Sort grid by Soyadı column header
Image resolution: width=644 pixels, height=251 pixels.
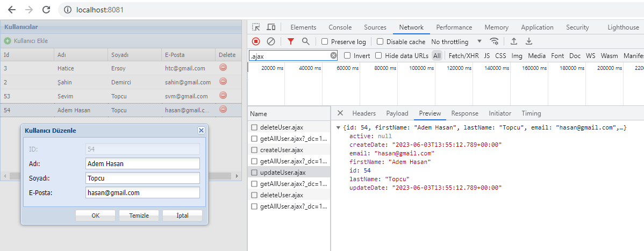[x=134, y=55]
